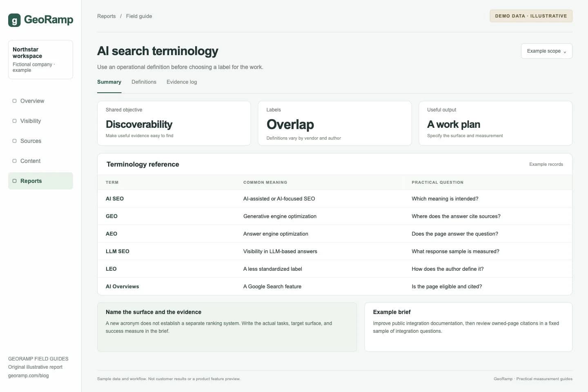Open Content in the sidebar
Screen dimensions: 588x392
click(x=40, y=161)
